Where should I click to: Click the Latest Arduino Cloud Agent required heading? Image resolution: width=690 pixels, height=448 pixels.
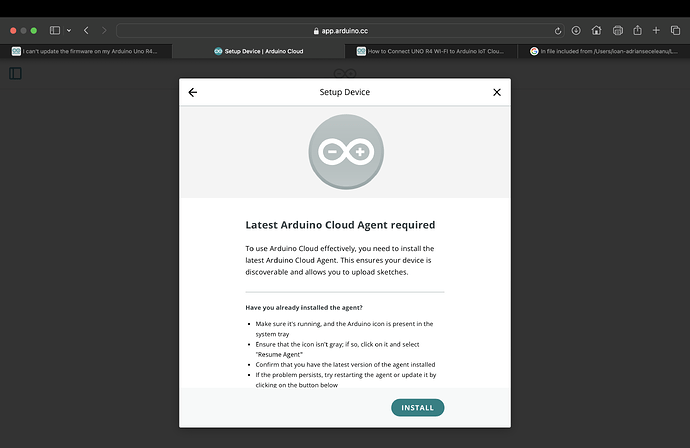point(340,225)
